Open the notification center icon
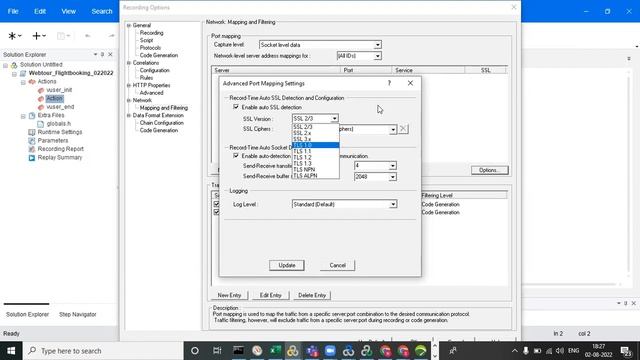Image resolution: width=640 pixels, height=360 pixels. (626, 351)
